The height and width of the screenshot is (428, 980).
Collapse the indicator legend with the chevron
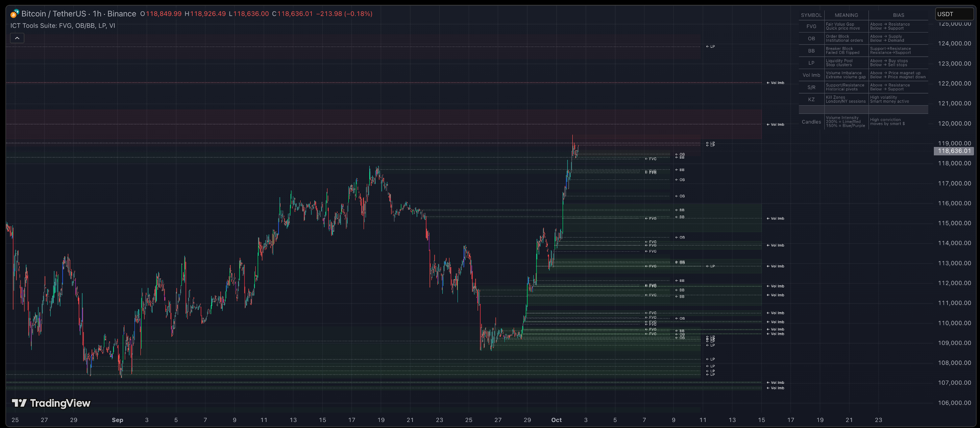(17, 38)
